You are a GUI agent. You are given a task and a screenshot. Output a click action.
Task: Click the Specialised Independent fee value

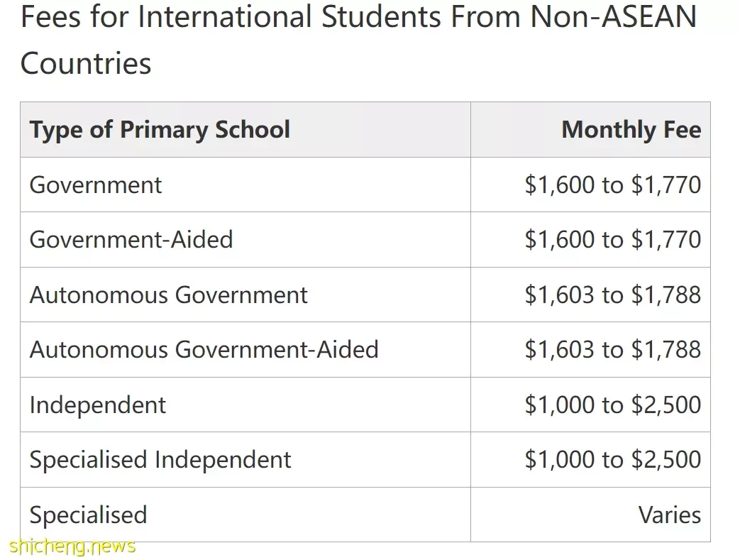[613, 460]
